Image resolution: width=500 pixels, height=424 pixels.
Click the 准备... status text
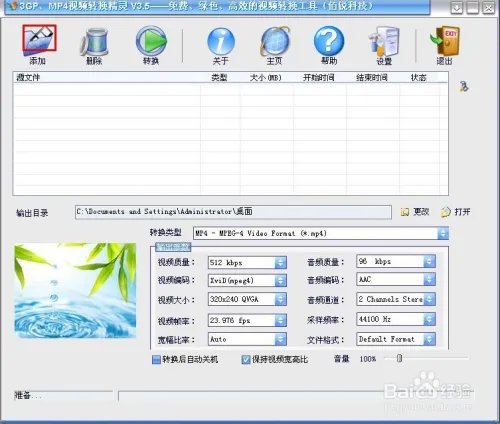pyautogui.click(x=28, y=396)
